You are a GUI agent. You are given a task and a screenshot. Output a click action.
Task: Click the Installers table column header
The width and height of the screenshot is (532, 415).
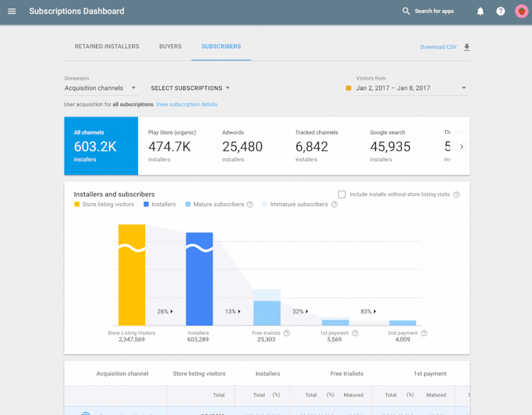pyautogui.click(x=267, y=374)
